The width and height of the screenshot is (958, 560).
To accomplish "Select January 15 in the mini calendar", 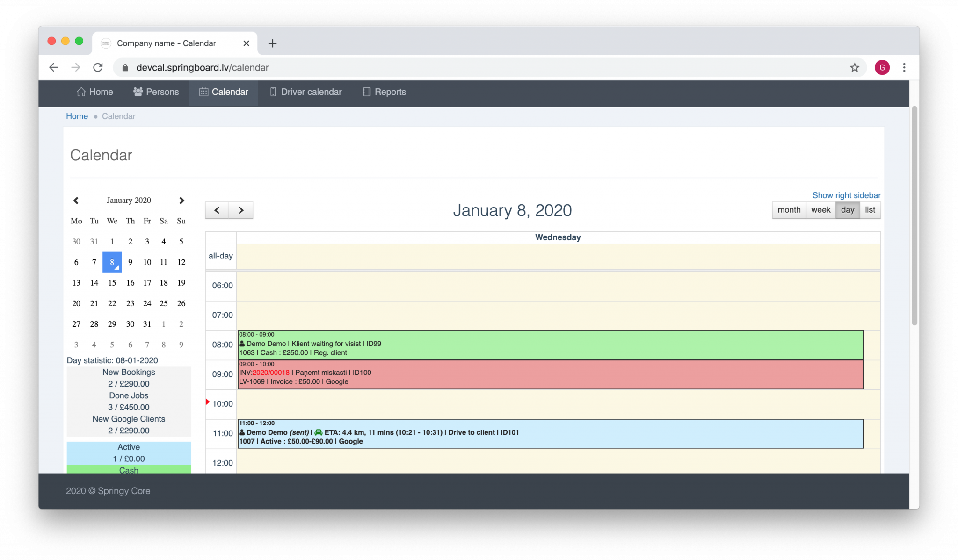I will pos(112,283).
